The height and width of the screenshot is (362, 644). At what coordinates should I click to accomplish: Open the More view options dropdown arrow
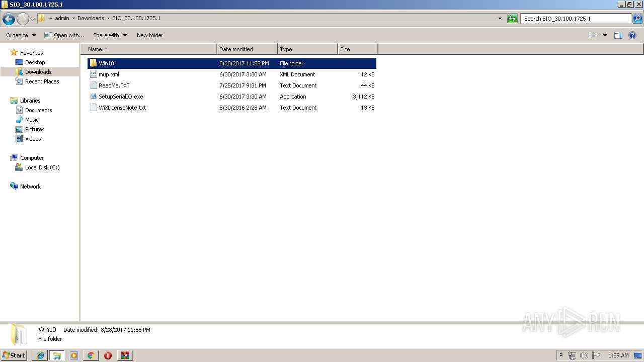click(605, 35)
